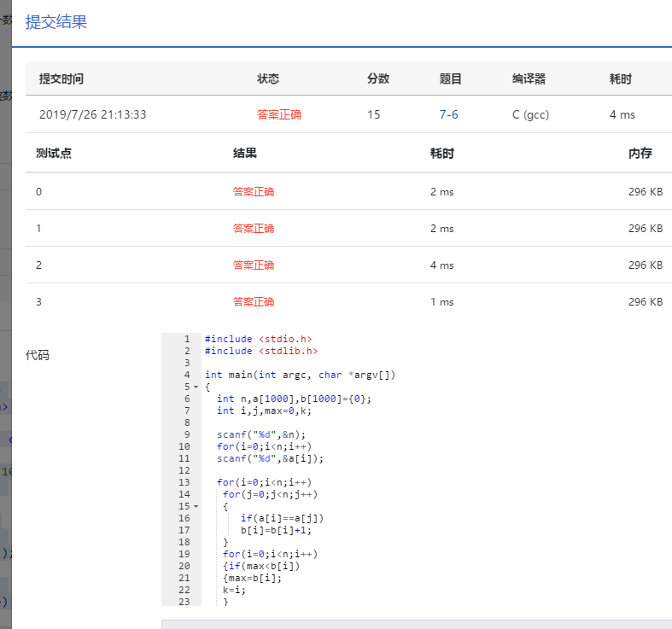Click the score value 15
Screen dimensions: 672x629
pyautogui.click(x=373, y=114)
